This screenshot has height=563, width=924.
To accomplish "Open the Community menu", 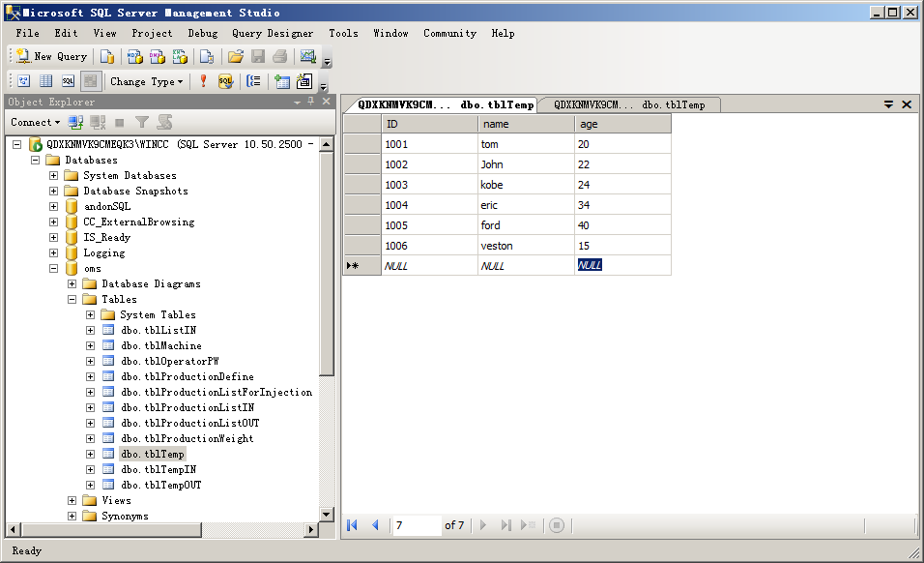I will [x=449, y=34].
